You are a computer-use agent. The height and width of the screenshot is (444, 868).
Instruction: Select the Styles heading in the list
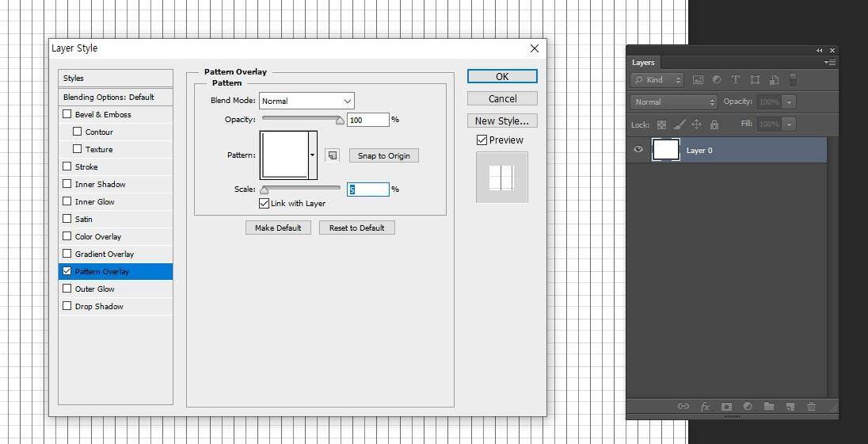click(115, 78)
